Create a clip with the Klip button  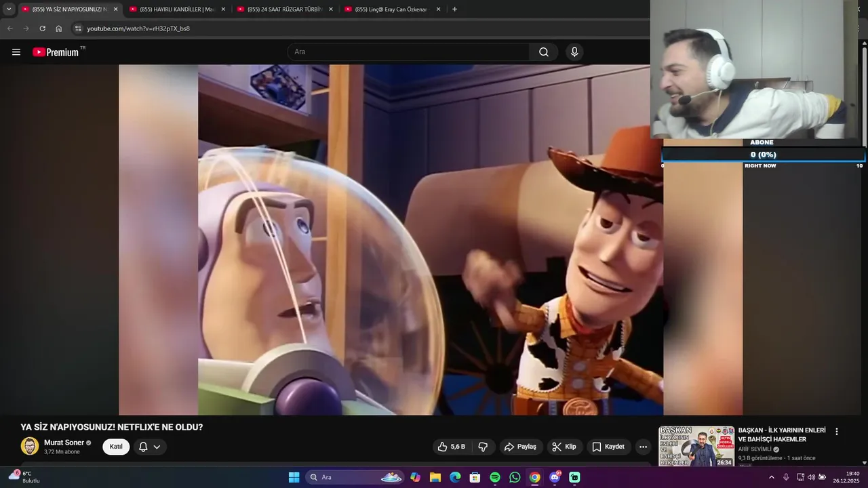point(564,447)
